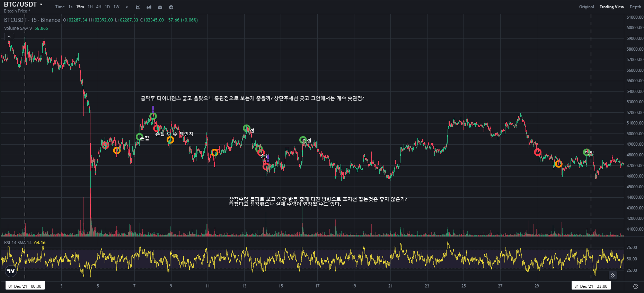
Task: Click the volume value 56.865
Action: pos(41,28)
